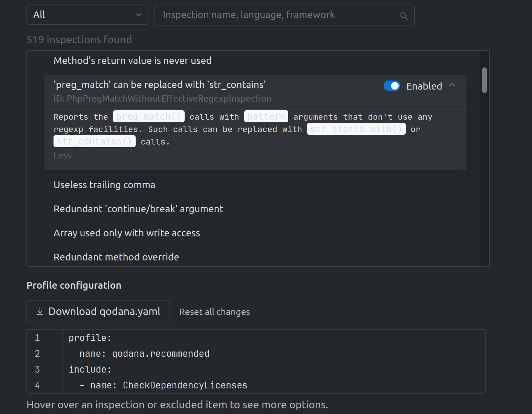Screen dimensions: 532x414
Task: Open the All filter dropdown
Action: click(87, 15)
